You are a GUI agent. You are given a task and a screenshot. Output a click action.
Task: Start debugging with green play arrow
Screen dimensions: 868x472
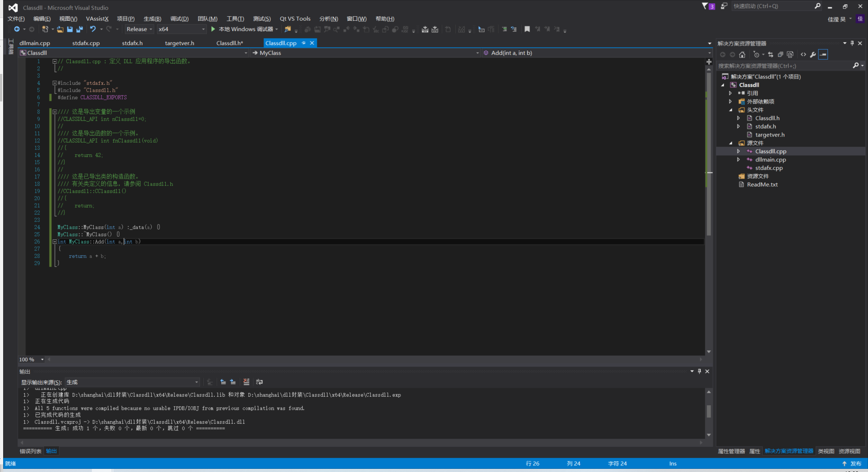(x=213, y=29)
